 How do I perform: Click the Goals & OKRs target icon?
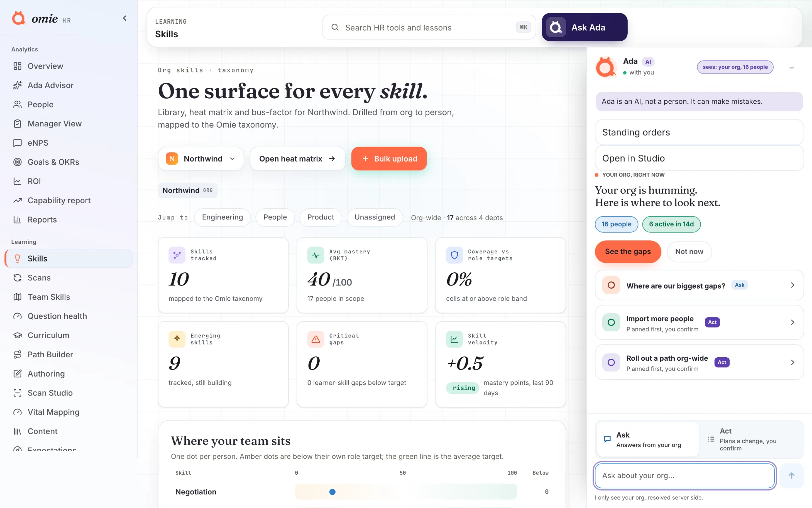18,162
